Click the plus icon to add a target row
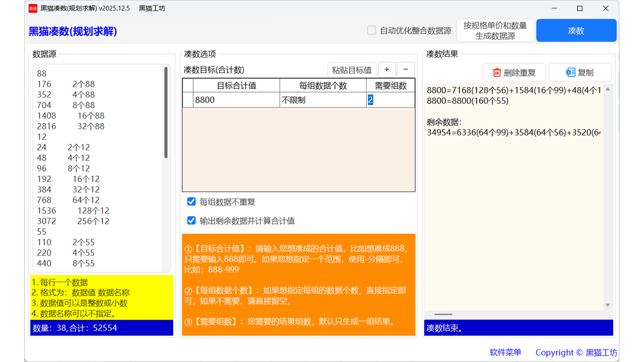Screen dimensions: 644x362 [387, 69]
